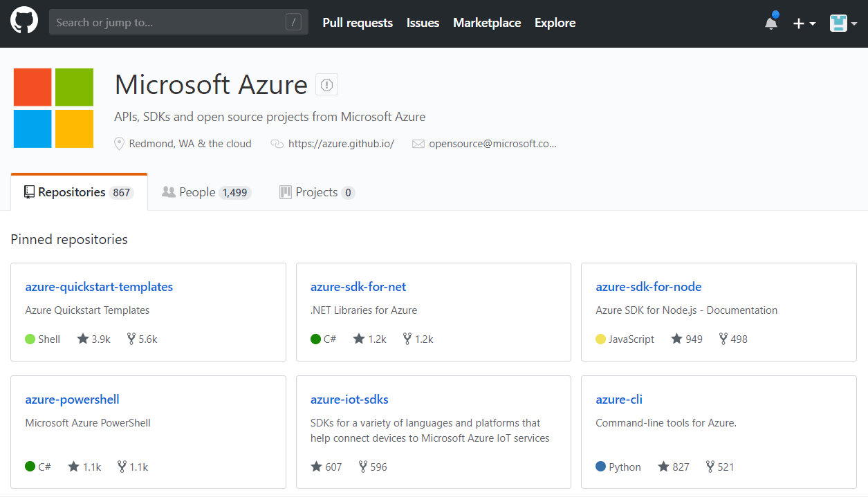Click the slash shortcut key icon in search
The height and width of the screenshot is (497, 868).
[x=294, y=22]
